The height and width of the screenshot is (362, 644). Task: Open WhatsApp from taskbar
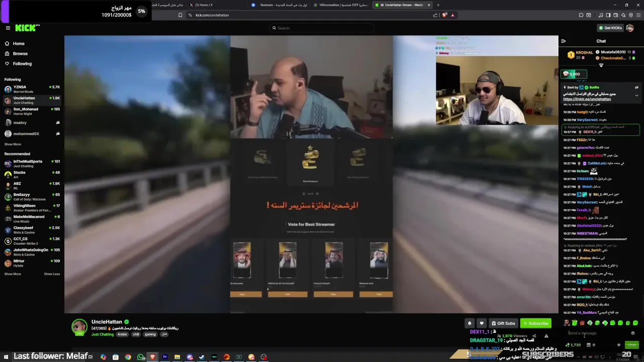[x=140, y=357]
